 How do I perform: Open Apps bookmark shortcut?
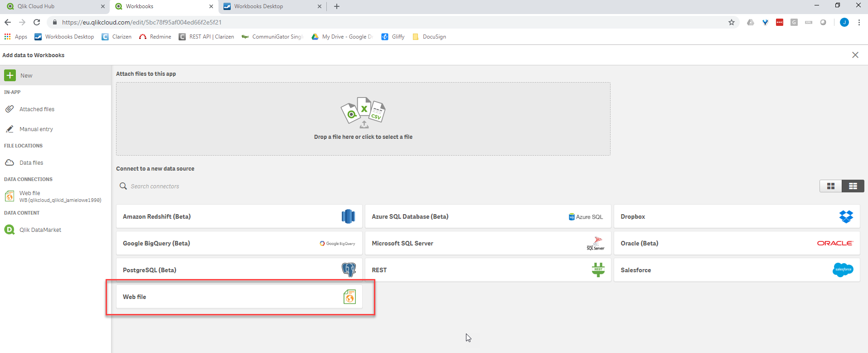[x=16, y=37]
